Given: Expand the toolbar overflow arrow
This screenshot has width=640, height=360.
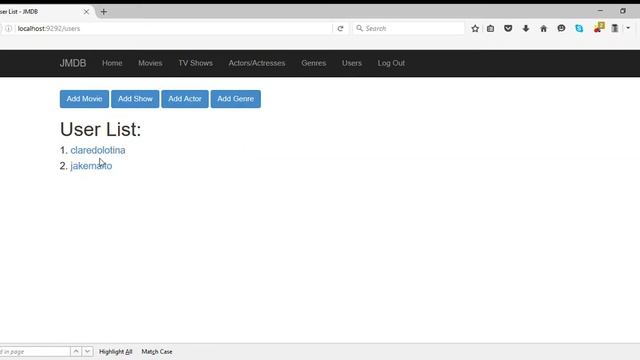Looking at the screenshot, I should [x=628, y=28].
